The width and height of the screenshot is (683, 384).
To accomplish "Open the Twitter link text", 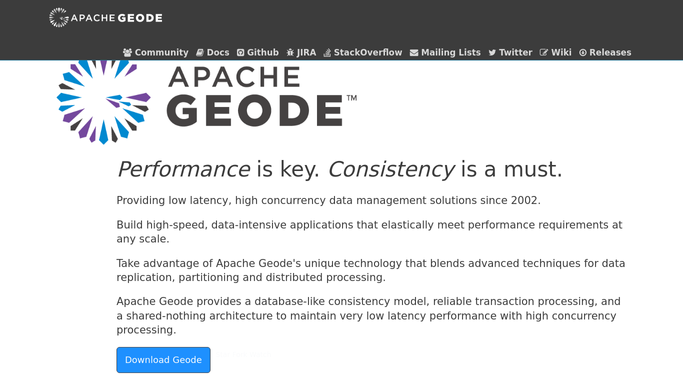I will pos(516,53).
